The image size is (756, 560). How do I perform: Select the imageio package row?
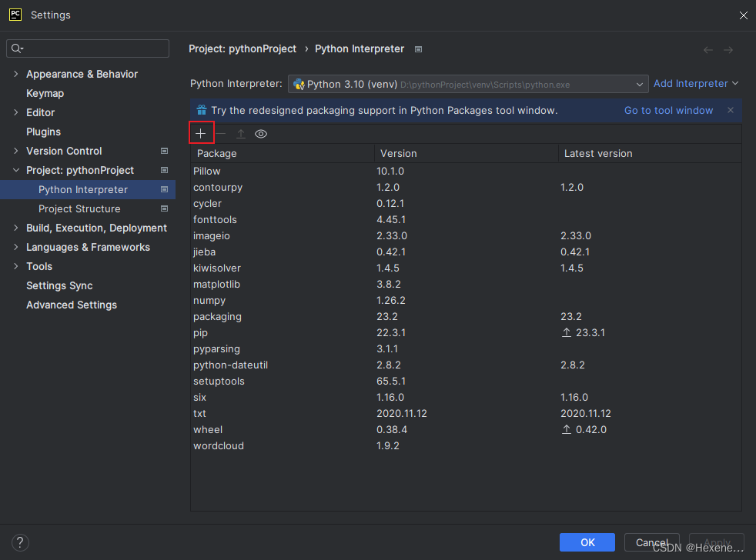pyautogui.click(x=467, y=235)
